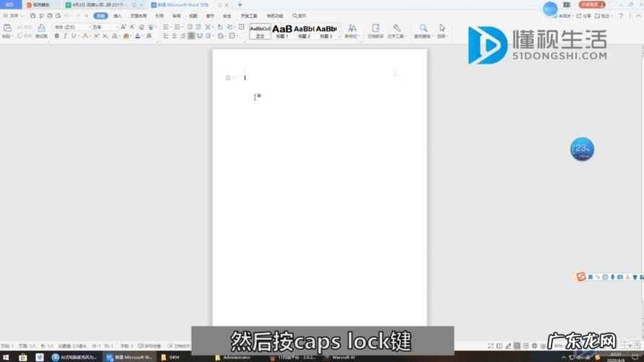
Task: Open the Page Layout ribbon tab
Action: coord(139,16)
